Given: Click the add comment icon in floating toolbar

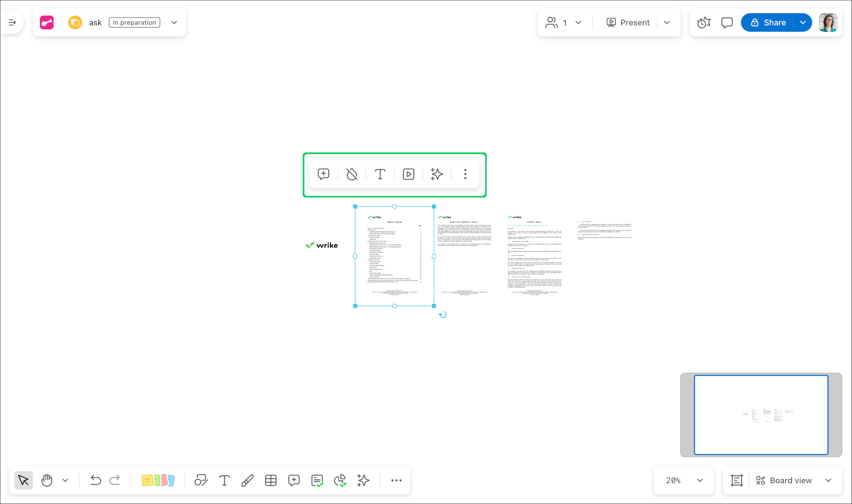Looking at the screenshot, I should click(x=323, y=174).
